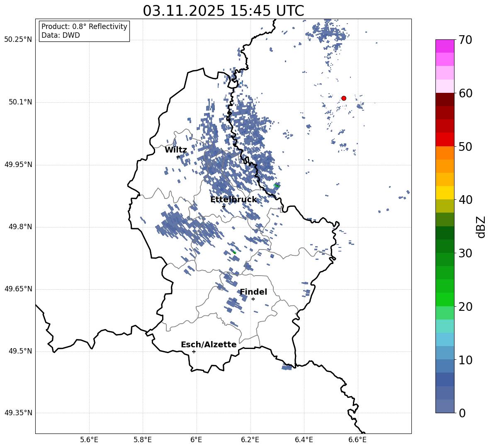Click the 6.2°E longitude tick label
Image resolution: width=491 pixels, height=448 pixels.
(250, 440)
